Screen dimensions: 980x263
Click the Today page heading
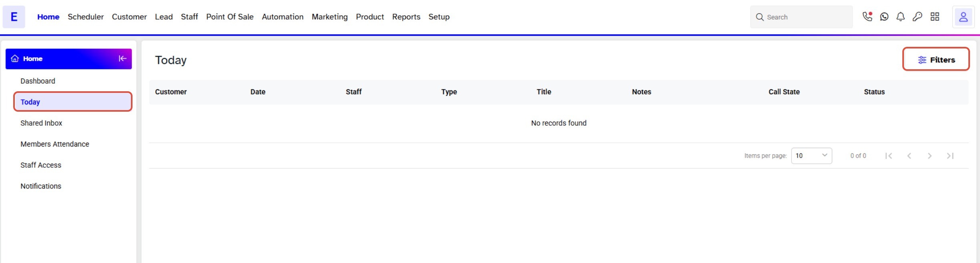(171, 60)
